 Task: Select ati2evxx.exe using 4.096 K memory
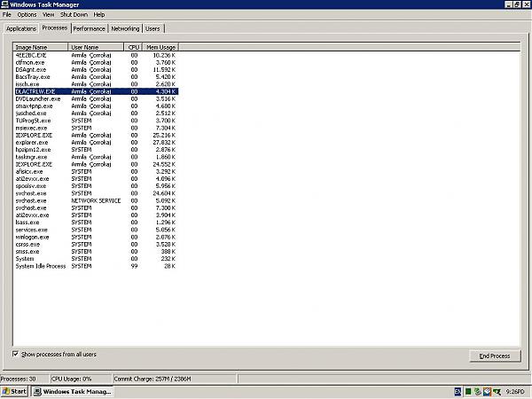pyautogui.click(x=97, y=179)
